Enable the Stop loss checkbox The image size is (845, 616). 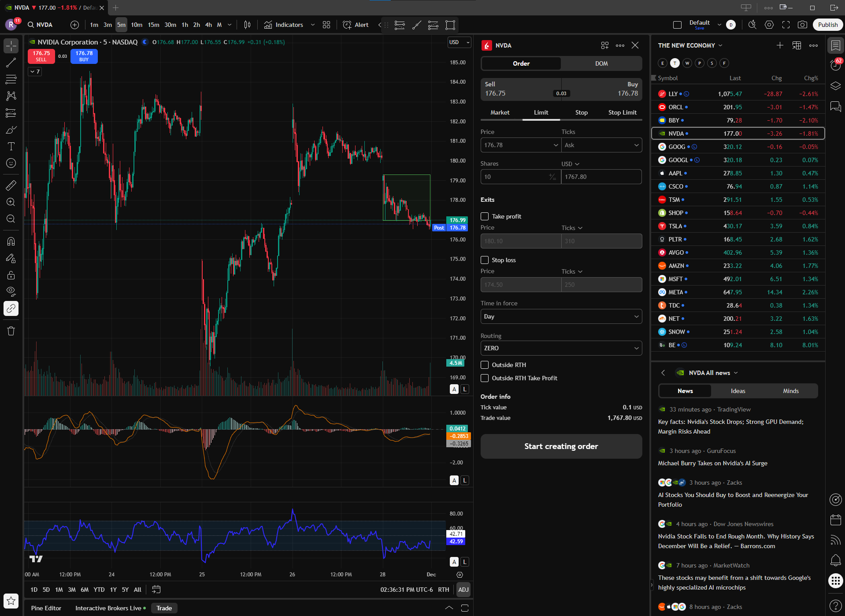[x=485, y=260]
